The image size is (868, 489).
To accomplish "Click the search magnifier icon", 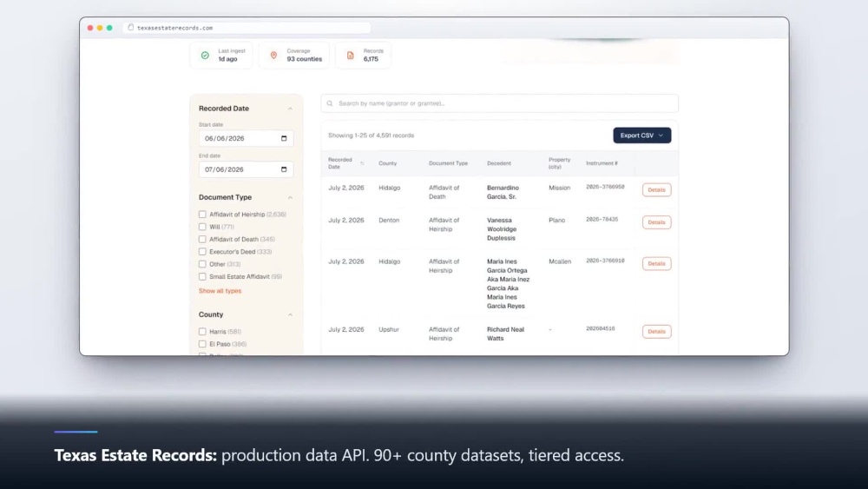I will [330, 103].
